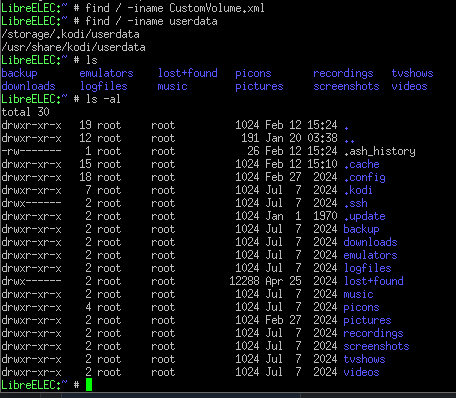Click "music" in the ls -al listing

[x=358, y=294]
